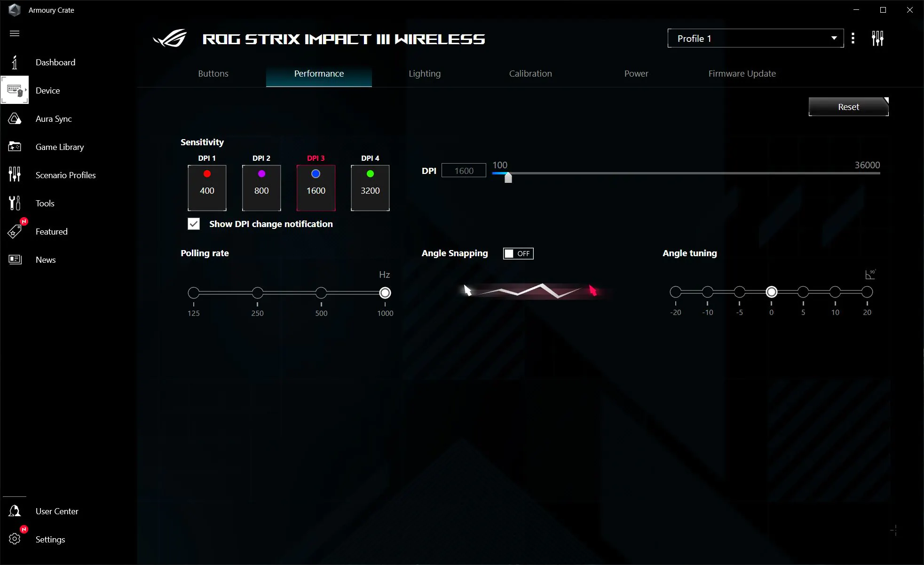Open the News section expander

46,259
